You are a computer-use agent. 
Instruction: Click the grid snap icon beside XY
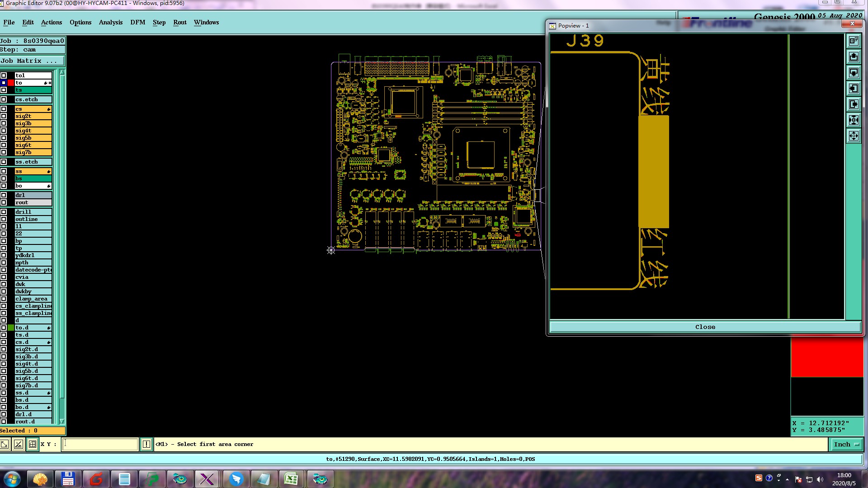(33, 444)
